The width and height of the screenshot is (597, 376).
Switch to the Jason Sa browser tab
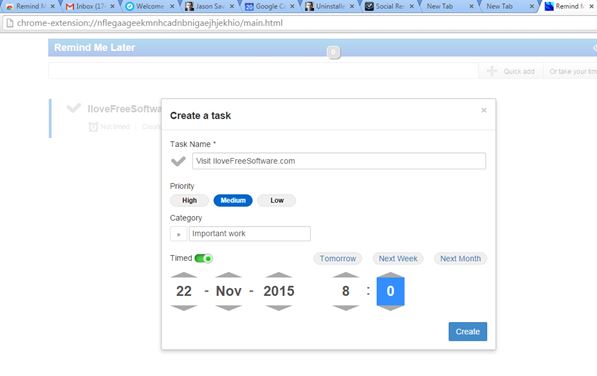[x=210, y=6]
